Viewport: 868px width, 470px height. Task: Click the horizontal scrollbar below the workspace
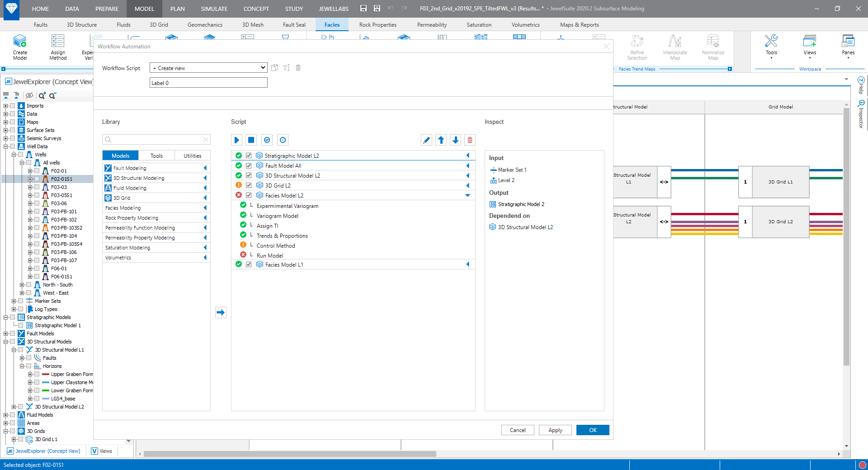point(290,454)
